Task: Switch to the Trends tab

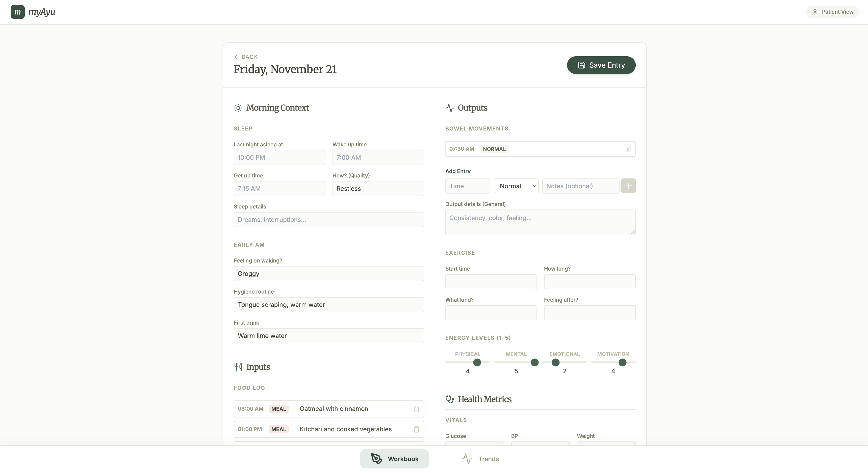Action: [480, 459]
